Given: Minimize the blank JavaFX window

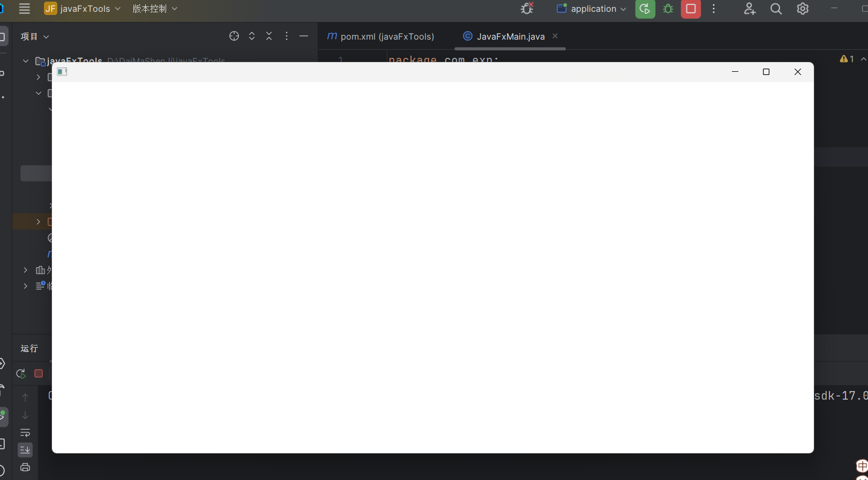Looking at the screenshot, I should click(x=735, y=72).
